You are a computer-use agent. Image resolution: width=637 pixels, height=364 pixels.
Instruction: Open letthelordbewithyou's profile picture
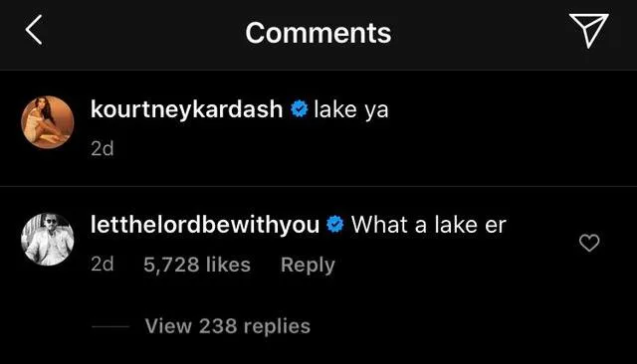point(48,240)
